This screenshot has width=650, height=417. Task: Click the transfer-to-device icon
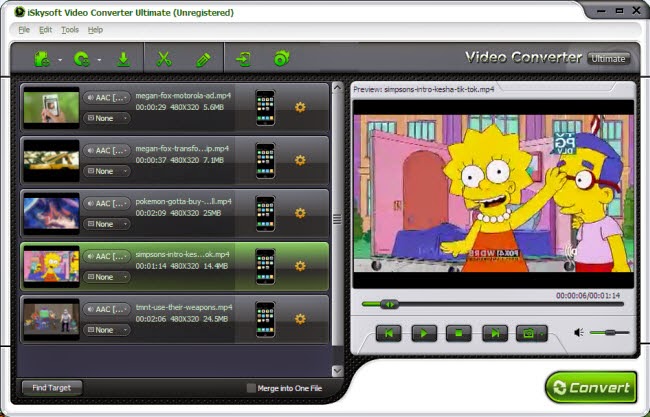point(243,59)
